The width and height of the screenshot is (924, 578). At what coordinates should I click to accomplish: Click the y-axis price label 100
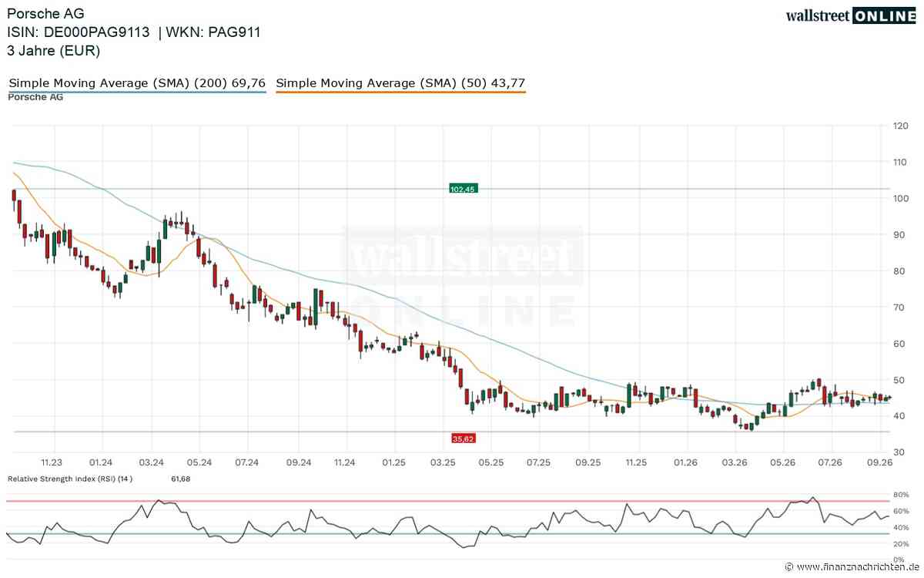pos(901,198)
